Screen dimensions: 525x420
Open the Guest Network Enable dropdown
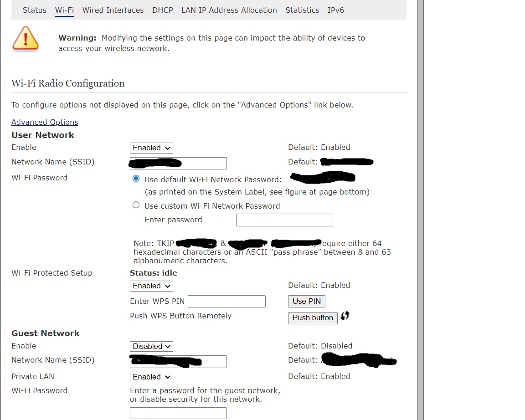[x=151, y=346]
